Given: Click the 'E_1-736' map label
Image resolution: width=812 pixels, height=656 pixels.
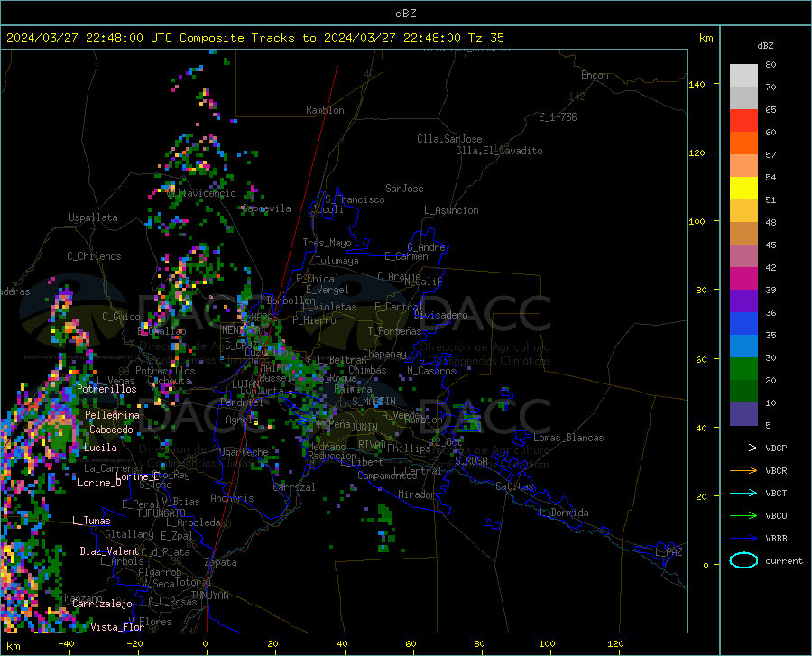Looking at the screenshot, I should coord(558,117).
